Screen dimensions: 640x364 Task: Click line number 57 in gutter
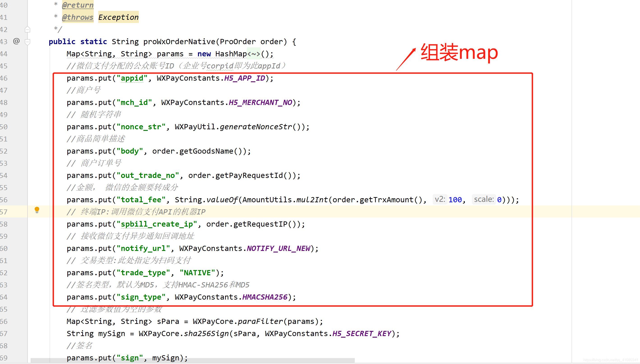pyautogui.click(x=4, y=212)
